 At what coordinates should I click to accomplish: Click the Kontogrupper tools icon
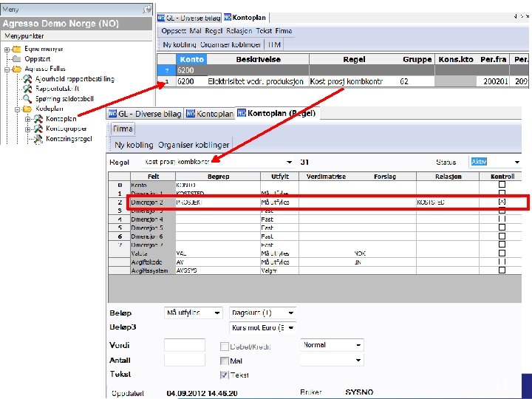coord(38,129)
